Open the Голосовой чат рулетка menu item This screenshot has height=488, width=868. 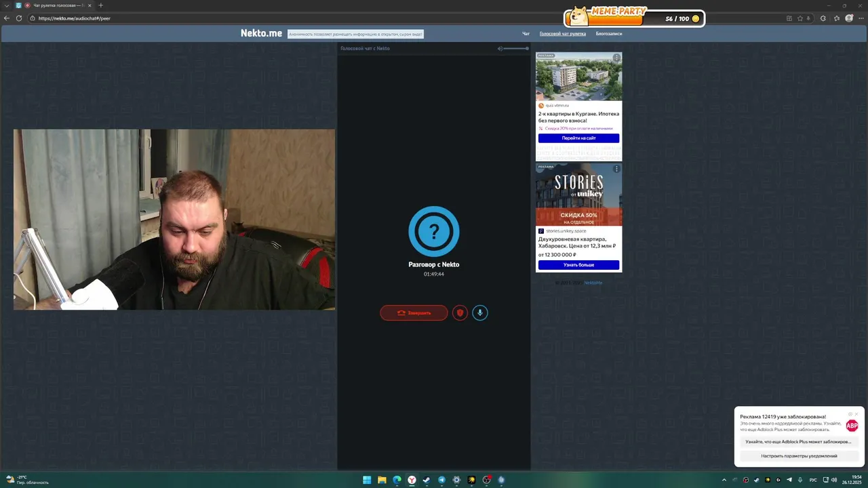pyautogui.click(x=563, y=33)
